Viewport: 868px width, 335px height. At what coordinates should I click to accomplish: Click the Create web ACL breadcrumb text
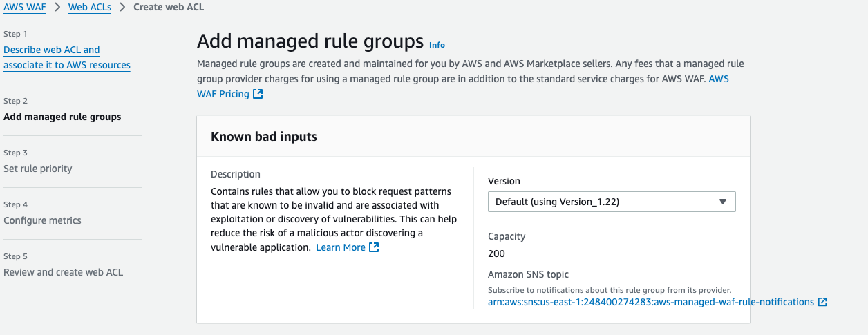(x=169, y=8)
